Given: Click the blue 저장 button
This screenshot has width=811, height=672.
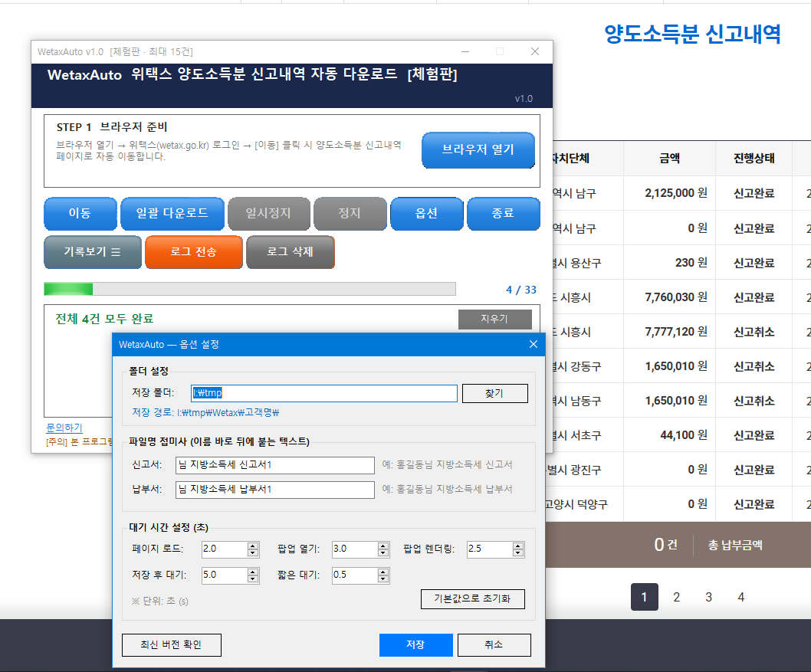Looking at the screenshot, I should (x=415, y=645).
